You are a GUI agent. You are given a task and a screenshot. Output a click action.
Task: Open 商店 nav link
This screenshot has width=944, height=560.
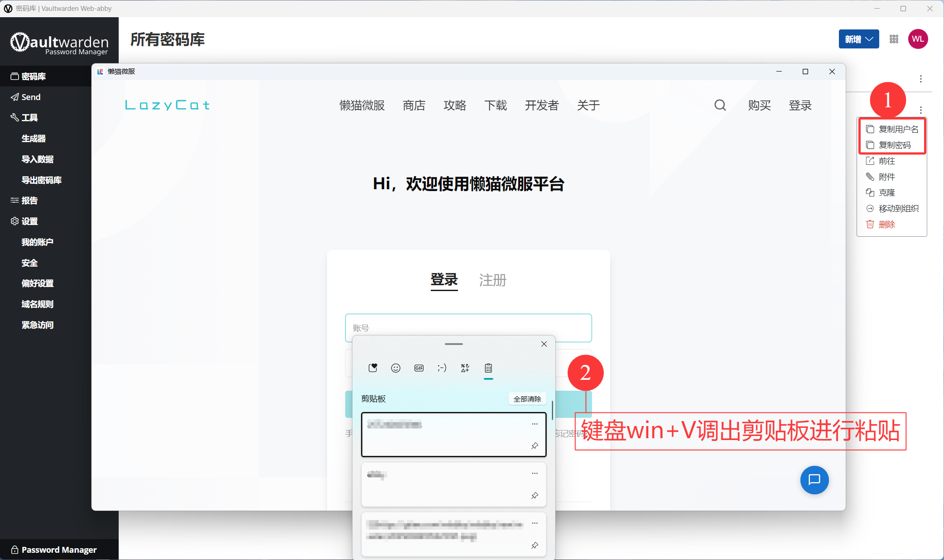[x=414, y=105]
